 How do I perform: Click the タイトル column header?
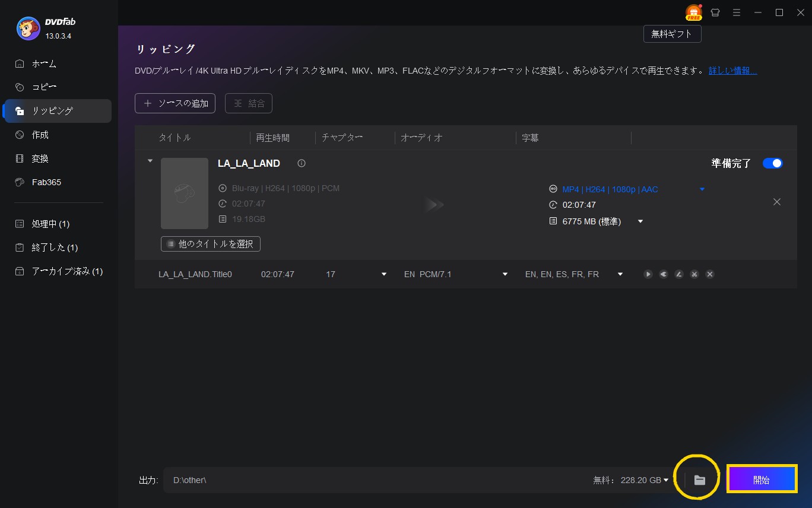pos(175,138)
